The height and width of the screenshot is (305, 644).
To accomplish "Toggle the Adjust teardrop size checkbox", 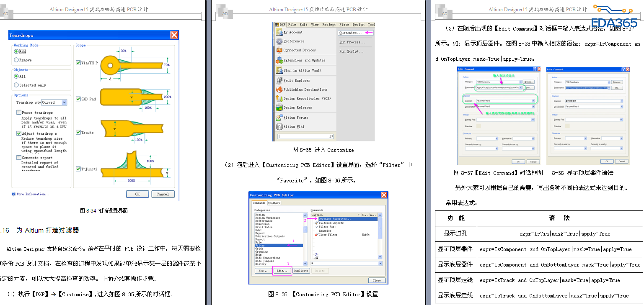I will click(19, 133).
